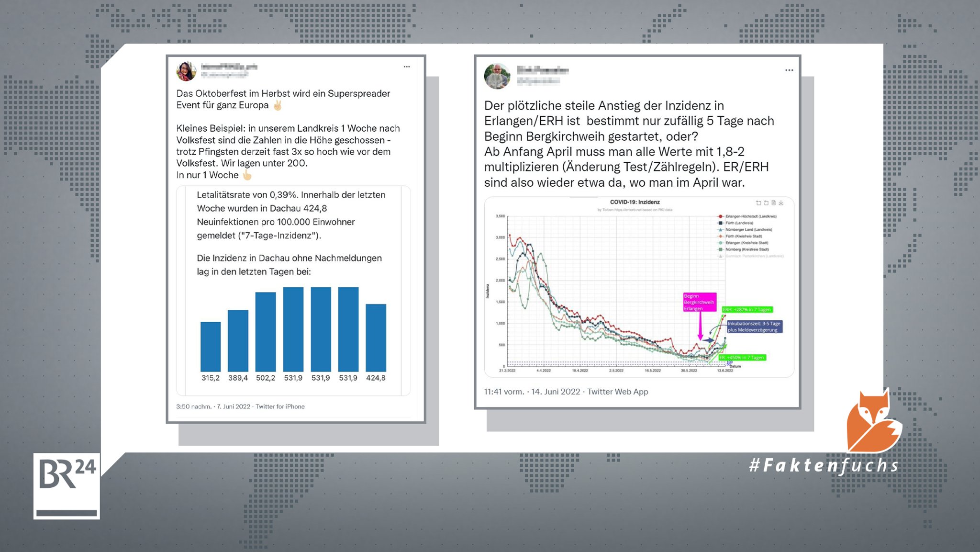Click the '14. Juni 2022' date link
Image resolution: width=980 pixels, height=552 pixels.
click(556, 392)
